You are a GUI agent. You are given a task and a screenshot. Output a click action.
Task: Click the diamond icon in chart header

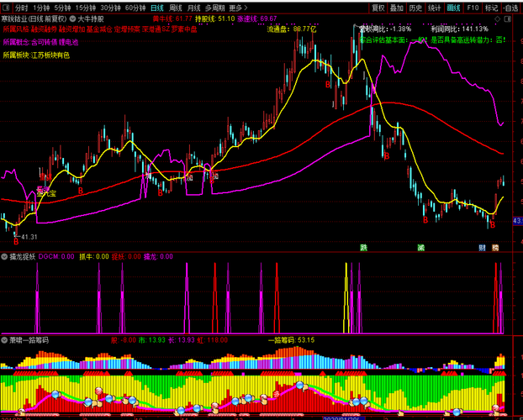[497, 19]
